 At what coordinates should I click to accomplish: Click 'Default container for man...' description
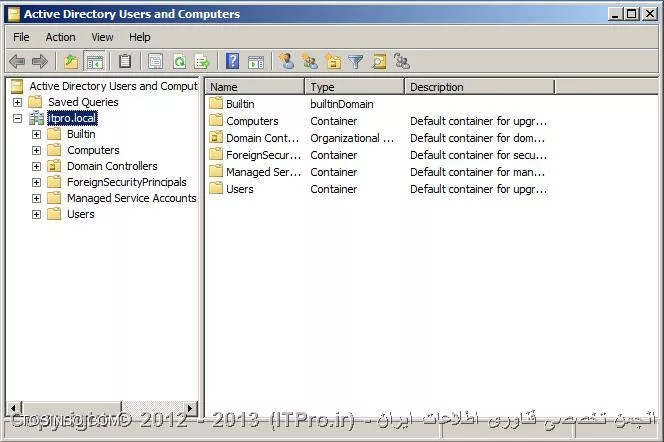(477, 172)
